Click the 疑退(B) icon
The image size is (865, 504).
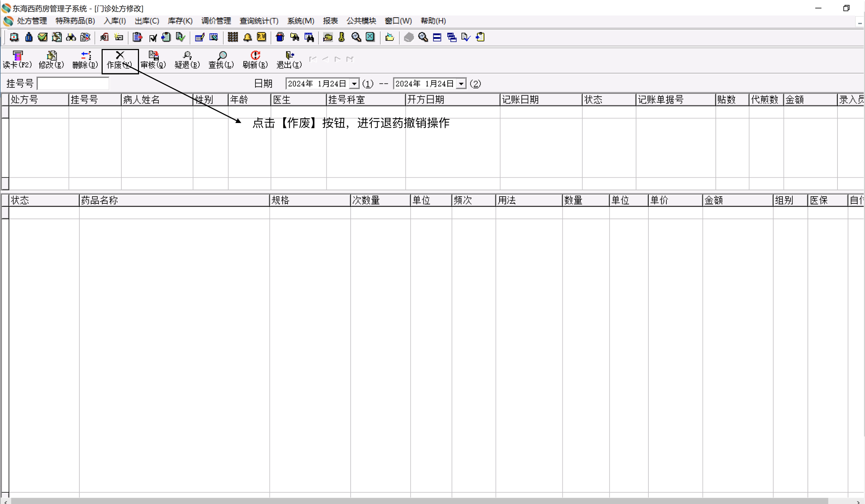[187, 60]
